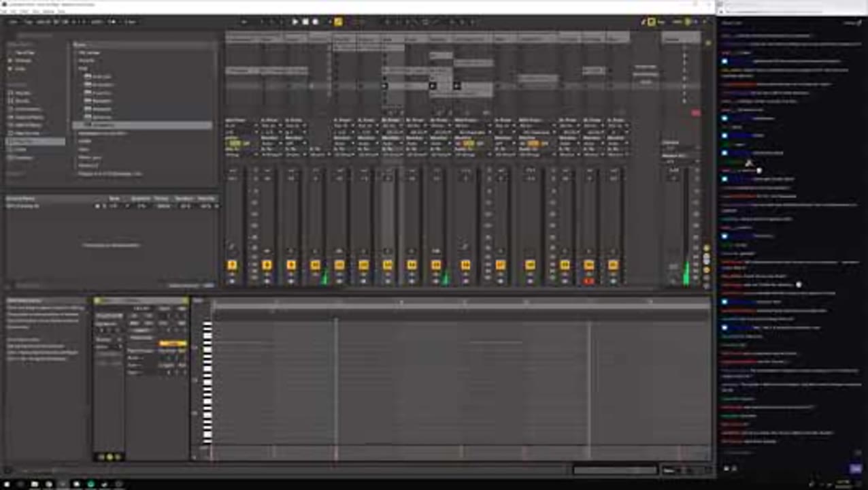
Task: Click the chat message input in stream chat
Action: [x=789, y=453]
